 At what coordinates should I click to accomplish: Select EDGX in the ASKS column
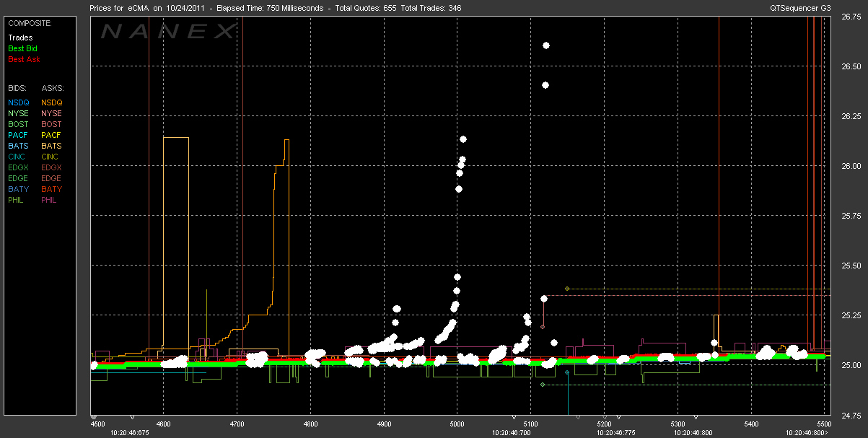point(52,167)
